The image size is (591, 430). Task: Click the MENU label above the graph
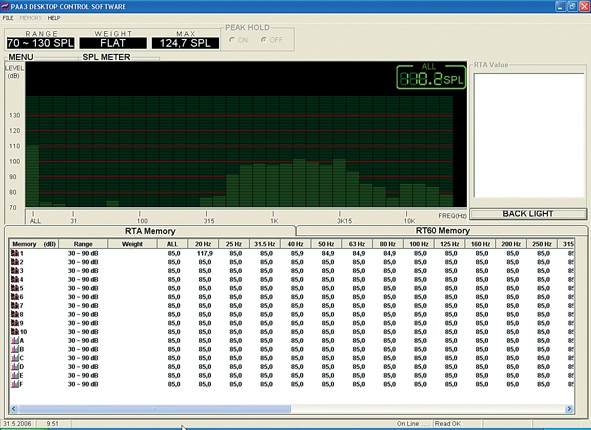(21, 57)
